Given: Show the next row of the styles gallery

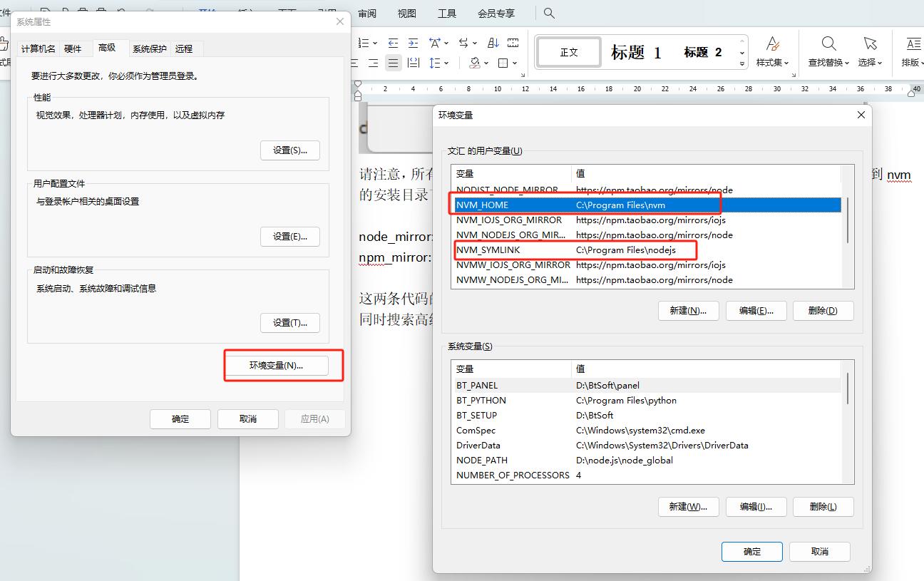Looking at the screenshot, I should coord(741,53).
